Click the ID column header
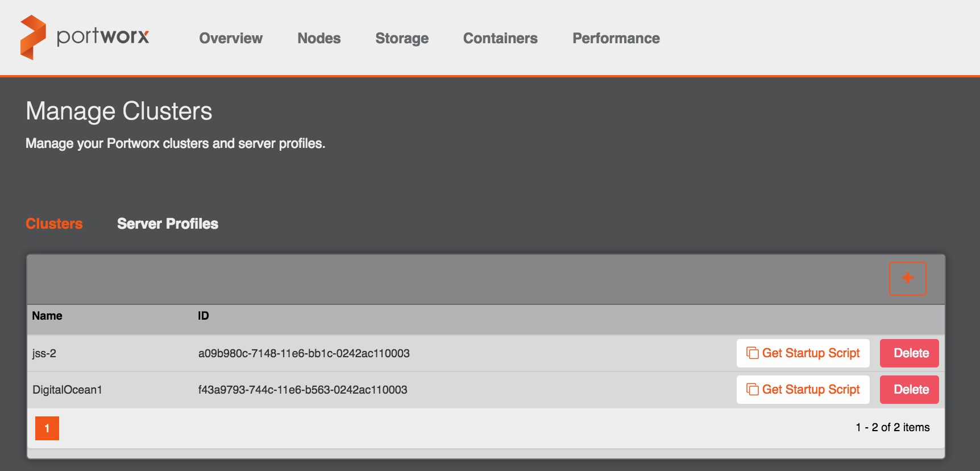Screen dimensions: 980x471 tap(204, 316)
